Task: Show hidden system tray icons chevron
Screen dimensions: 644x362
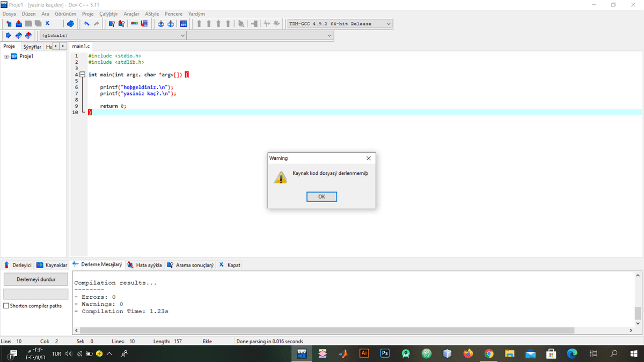Action: (x=109, y=354)
